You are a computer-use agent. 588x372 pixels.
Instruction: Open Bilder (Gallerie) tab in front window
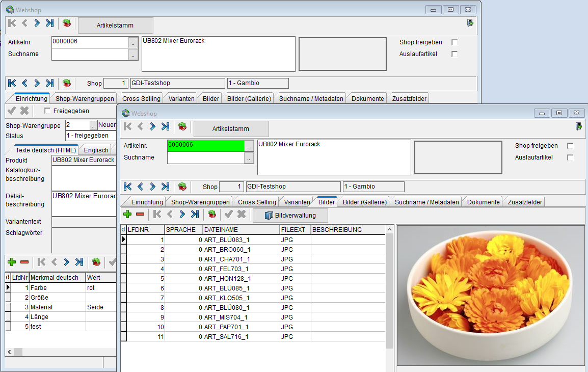click(365, 202)
